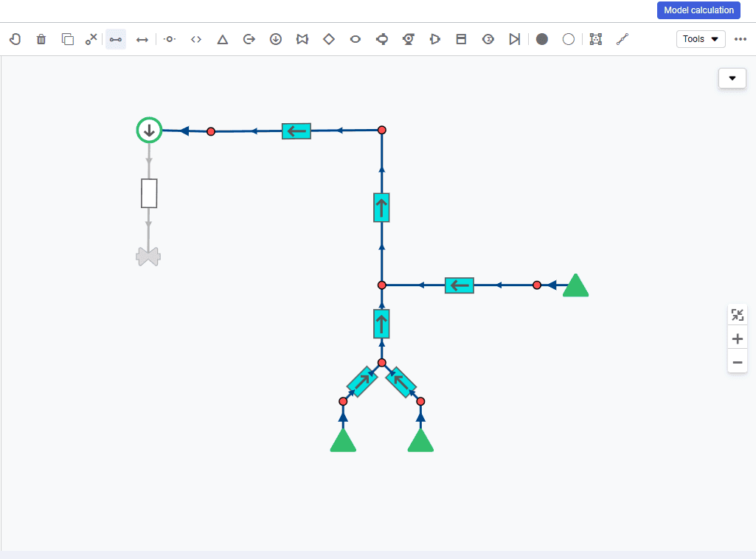
Task: Click the copy duplicate icon
Action: click(68, 39)
